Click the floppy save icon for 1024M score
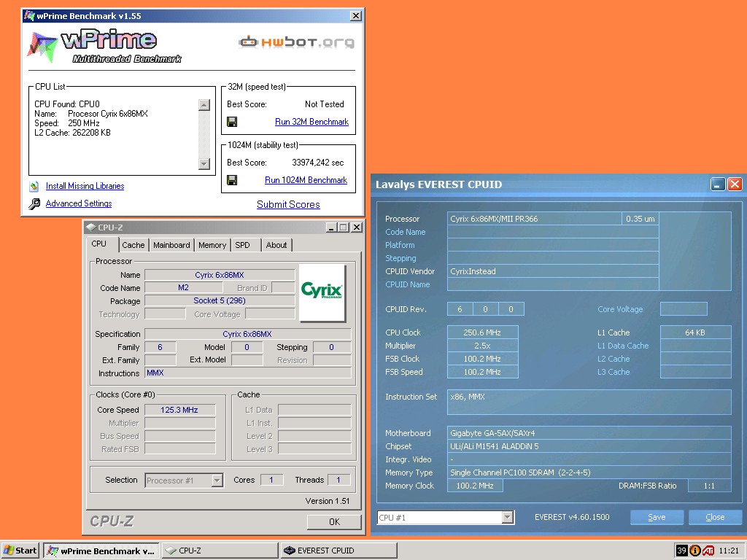The height and width of the screenshot is (560, 747). pyautogui.click(x=232, y=180)
